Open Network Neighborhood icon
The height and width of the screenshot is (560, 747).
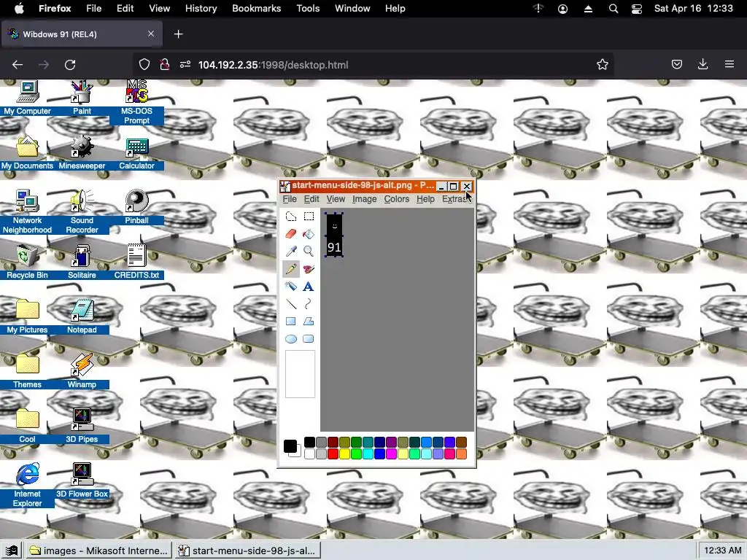(27, 212)
